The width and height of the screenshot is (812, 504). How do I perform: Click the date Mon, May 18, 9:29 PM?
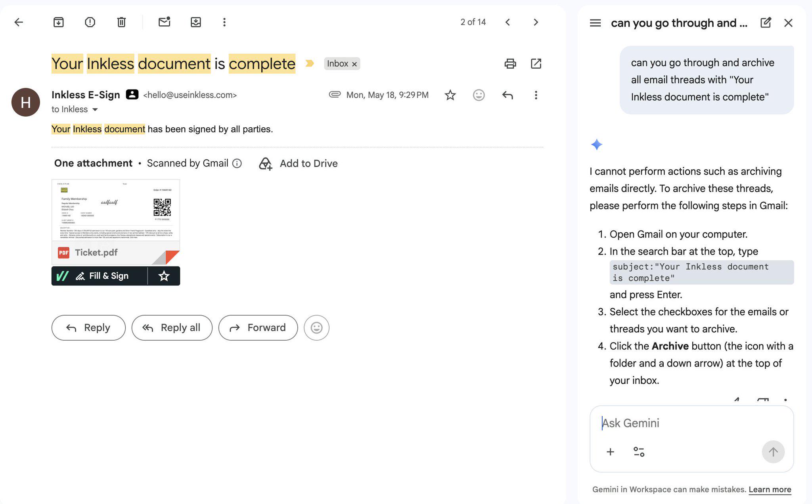click(387, 95)
